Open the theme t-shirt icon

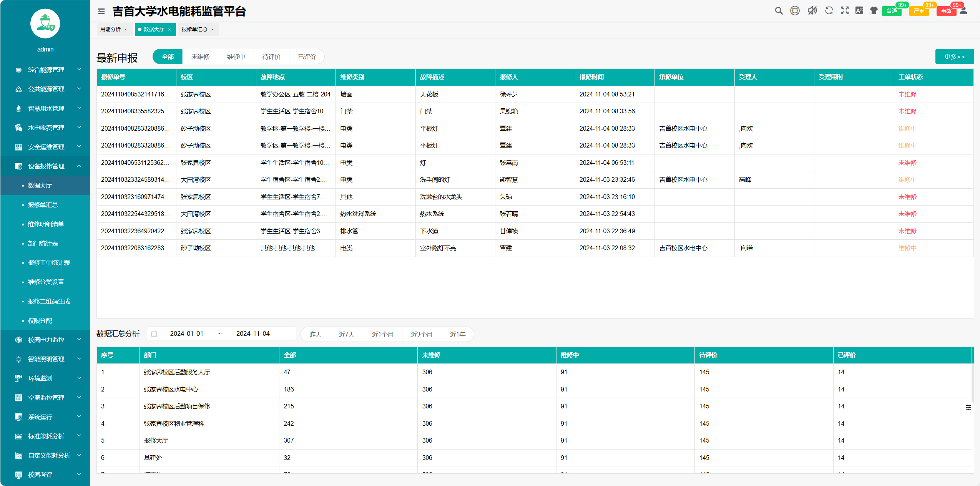(874, 11)
